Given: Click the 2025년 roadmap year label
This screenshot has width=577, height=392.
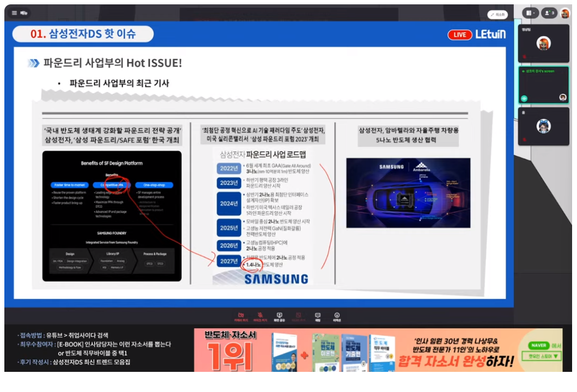Looking at the screenshot, I should coord(229,228).
